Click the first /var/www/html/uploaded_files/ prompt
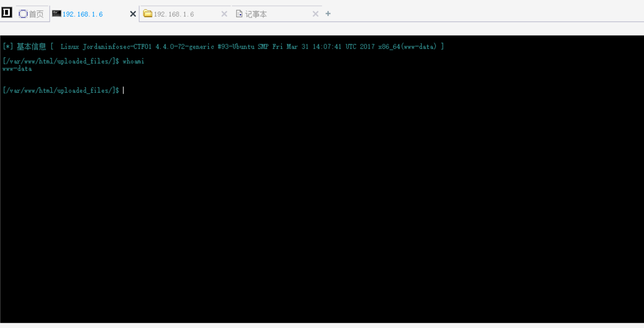Screen dimensions: 644x328 pyautogui.click(x=60, y=61)
